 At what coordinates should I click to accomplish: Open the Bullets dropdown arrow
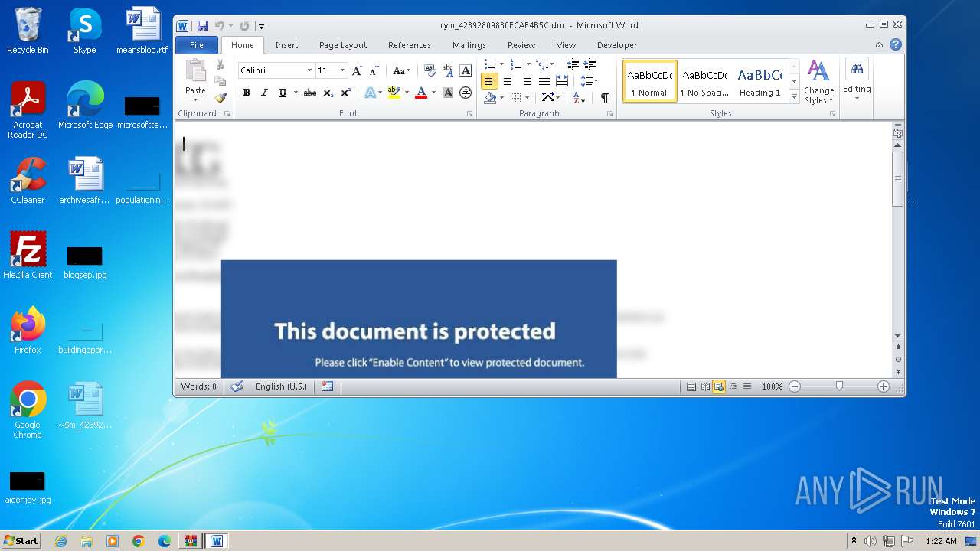coord(501,64)
